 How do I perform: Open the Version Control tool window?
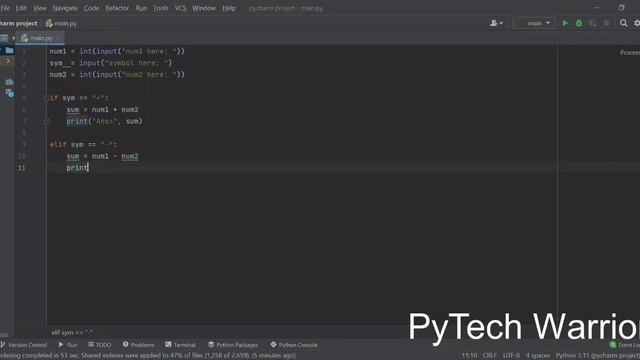[24, 345]
